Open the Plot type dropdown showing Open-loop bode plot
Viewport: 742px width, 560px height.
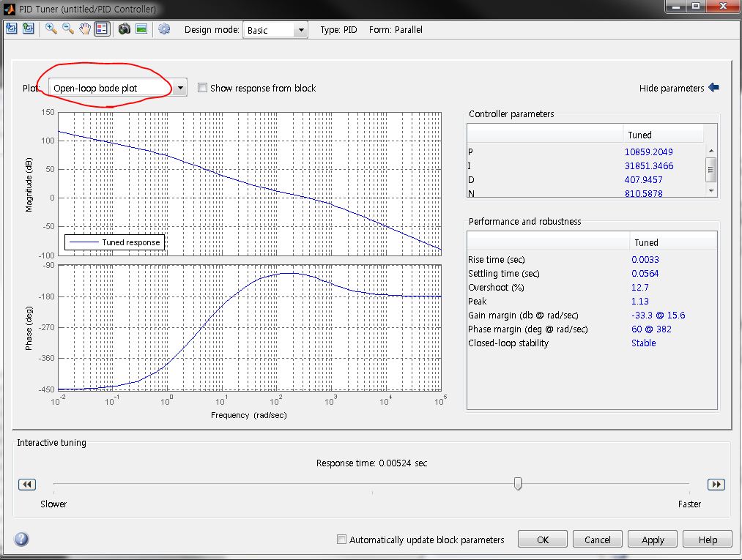coord(118,88)
